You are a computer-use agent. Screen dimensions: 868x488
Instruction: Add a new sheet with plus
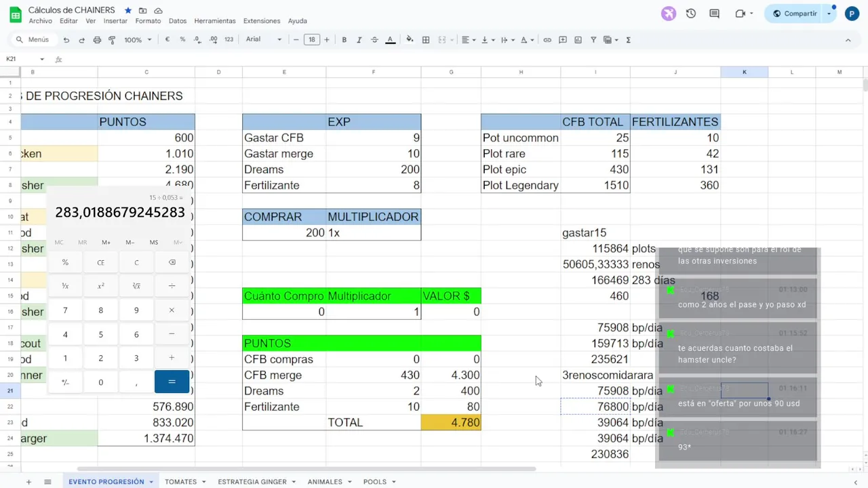tap(28, 482)
